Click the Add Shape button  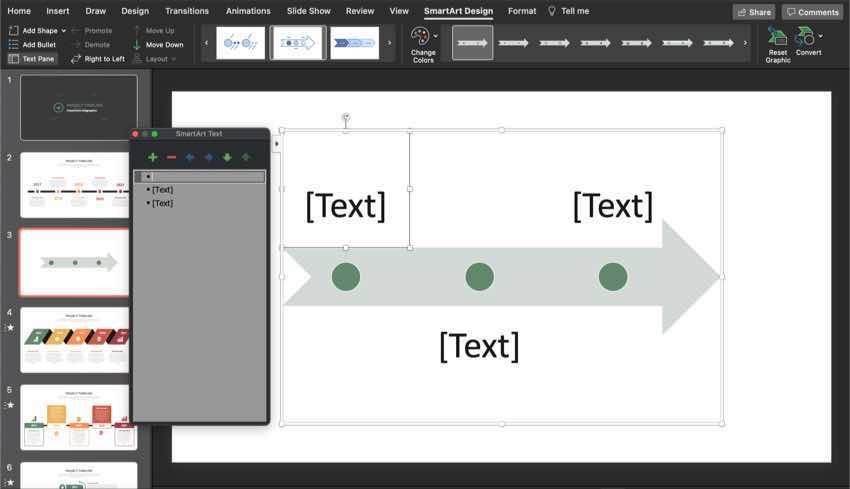(34, 31)
